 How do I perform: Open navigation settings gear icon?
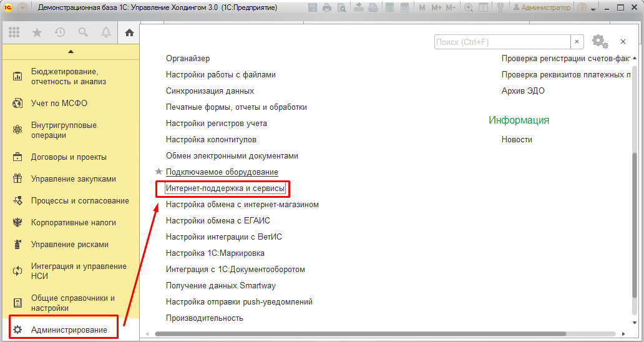[600, 41]
